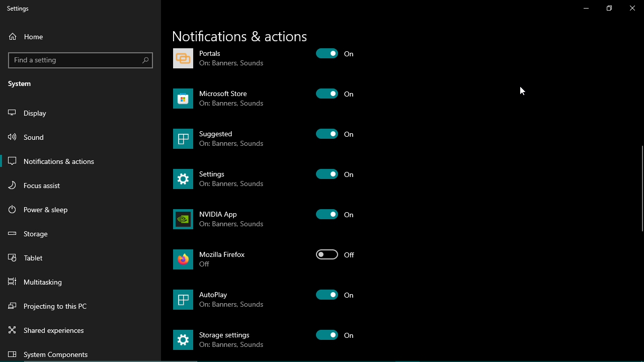Turn off Portals notifications toggle
Image resolution: width=644 pixels, height=362 pixels.
pyautogui.click(x=327, y=53)
